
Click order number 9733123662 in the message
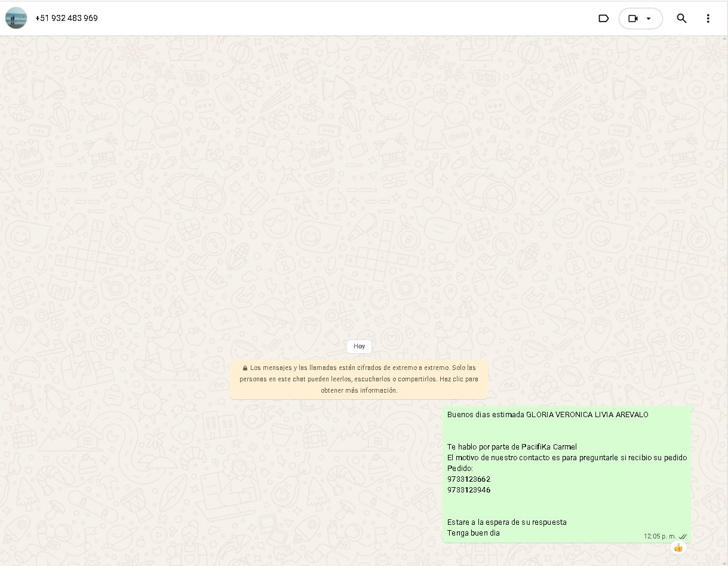click(x=469, y=479)
